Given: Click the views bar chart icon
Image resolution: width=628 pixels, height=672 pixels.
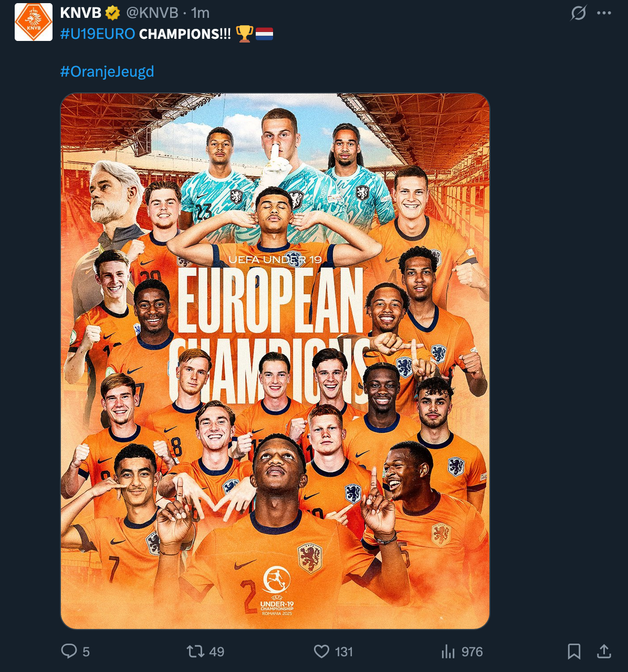Looking at the screenshot, I should (x=448, y=652).
